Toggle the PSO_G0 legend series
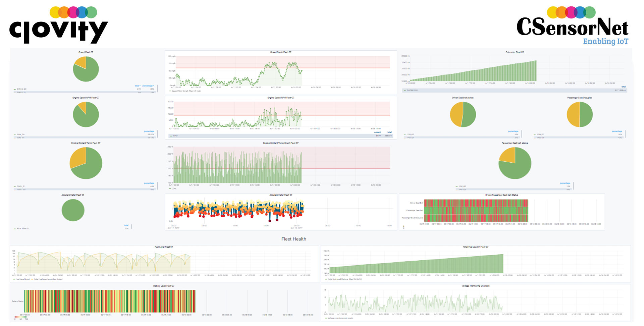Screen dimensions: 644x326 pos(539,134)
